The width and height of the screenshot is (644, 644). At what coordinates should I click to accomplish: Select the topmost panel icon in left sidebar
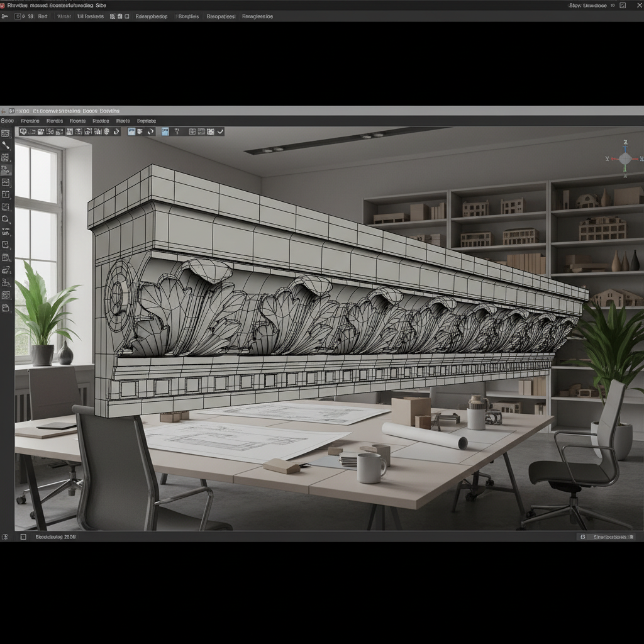[5, 133]
